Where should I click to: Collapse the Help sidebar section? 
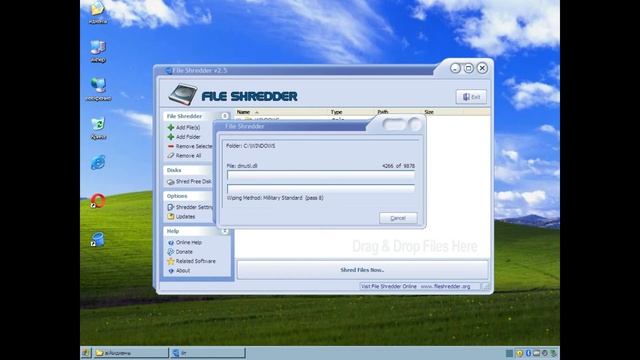pyautogui.click(x=224, y=231)
